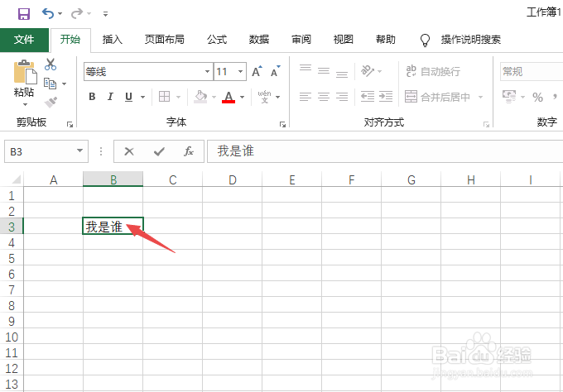The height and width of the screenshot is (392, 563).
Task: Open the Underline style dropdown arrow
Action: [142, 97]
